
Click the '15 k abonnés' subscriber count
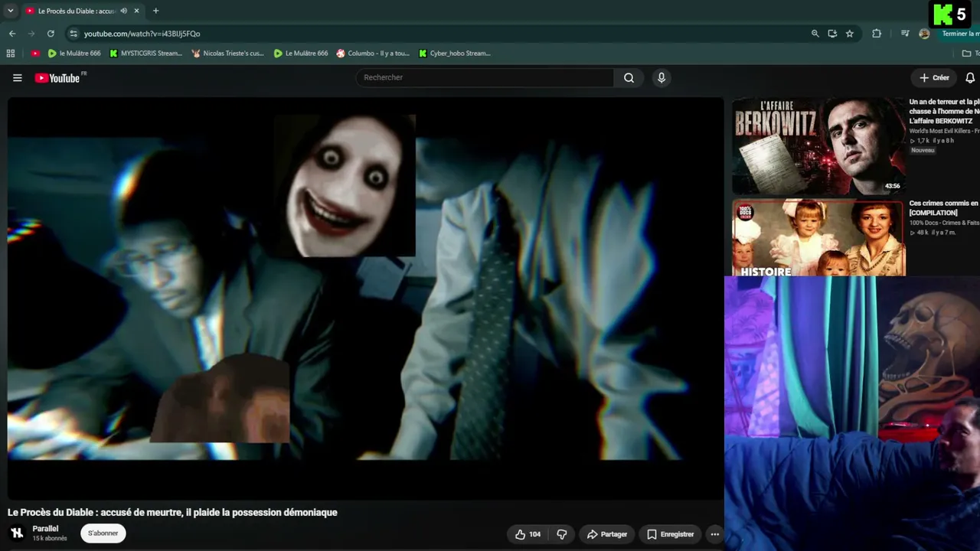point(50,539)
